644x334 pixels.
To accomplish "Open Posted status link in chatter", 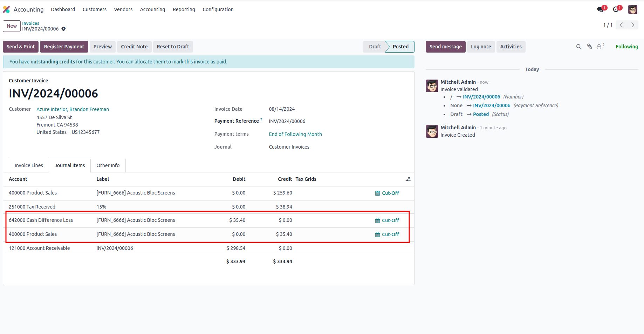I will (x=481, y=114).
